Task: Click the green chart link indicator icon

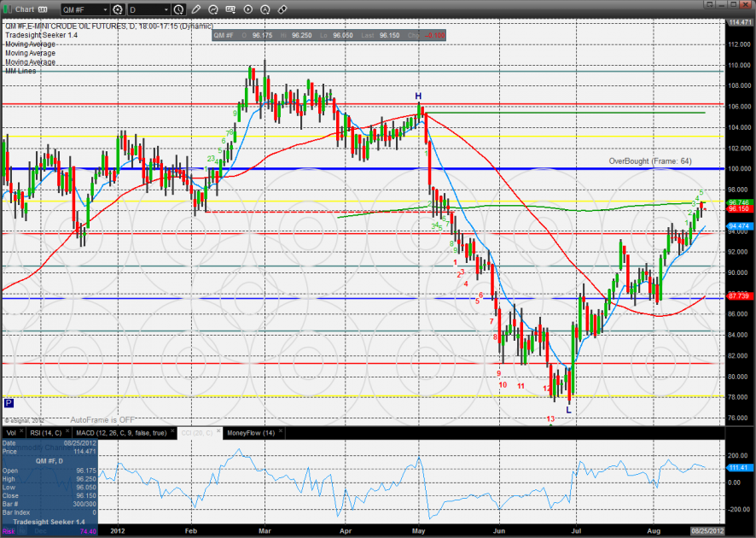Action: click(x=7, y=9)
